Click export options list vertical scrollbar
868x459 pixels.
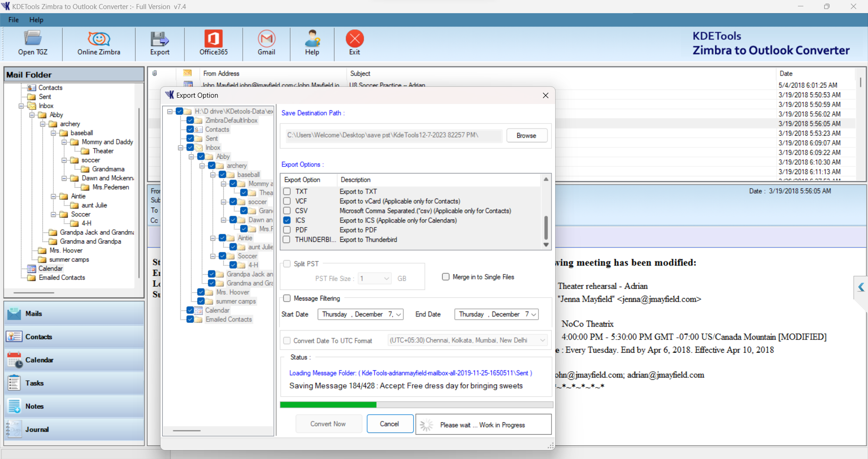[x=546, y=227]
